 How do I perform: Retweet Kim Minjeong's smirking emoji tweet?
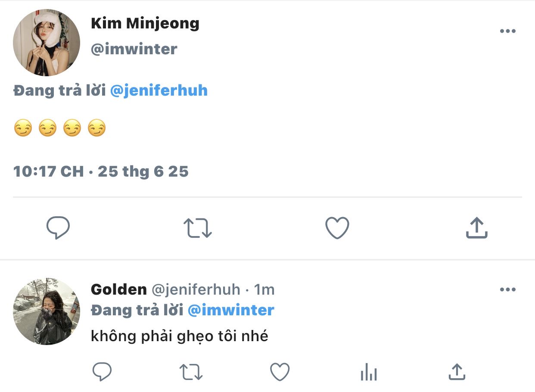click(198, 228)
